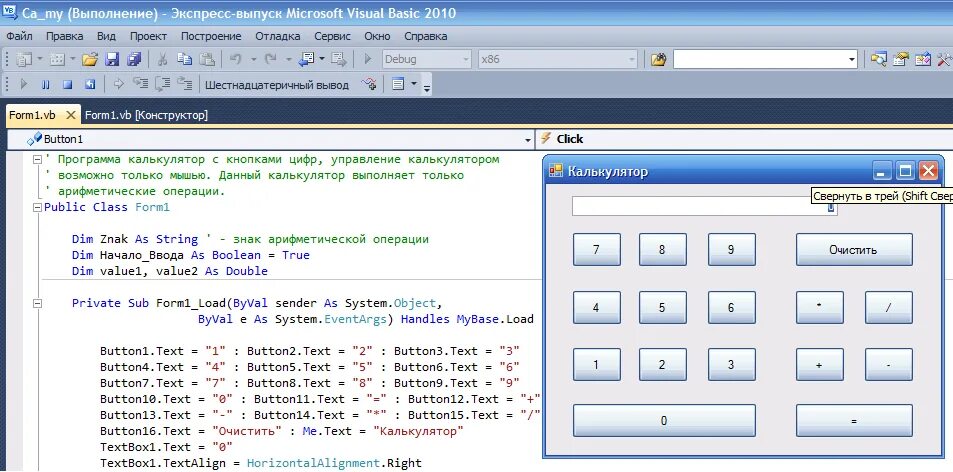Click the Save All multiple-disks icon

pos(134,60)
